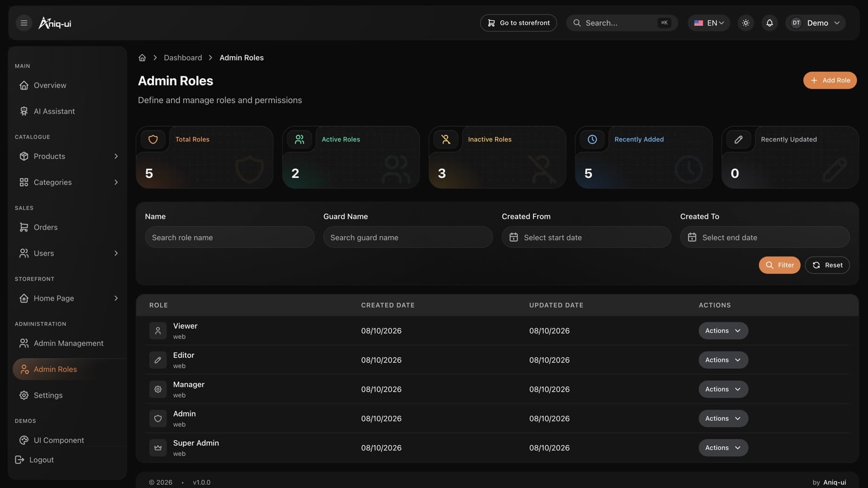Expand the Users sidebar menu
The image size is (868, 488).
click(x=69, y=253)
